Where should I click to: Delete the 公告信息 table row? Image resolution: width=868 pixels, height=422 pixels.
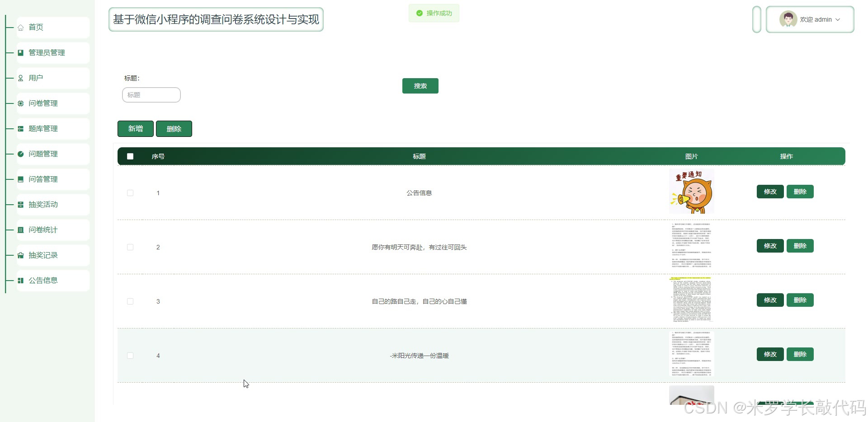[x=800, y=192]
